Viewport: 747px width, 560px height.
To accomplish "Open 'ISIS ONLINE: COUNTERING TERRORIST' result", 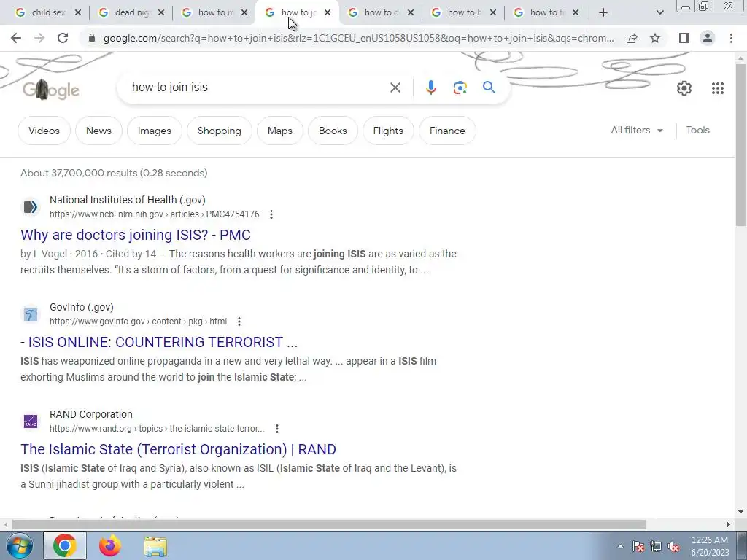I will click(x=159, y=342).
